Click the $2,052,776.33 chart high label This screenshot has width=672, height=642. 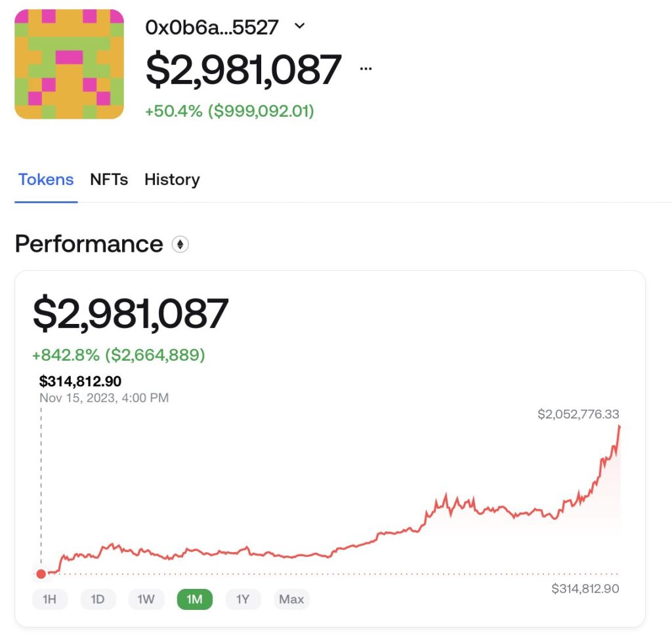tap(578, 414)
